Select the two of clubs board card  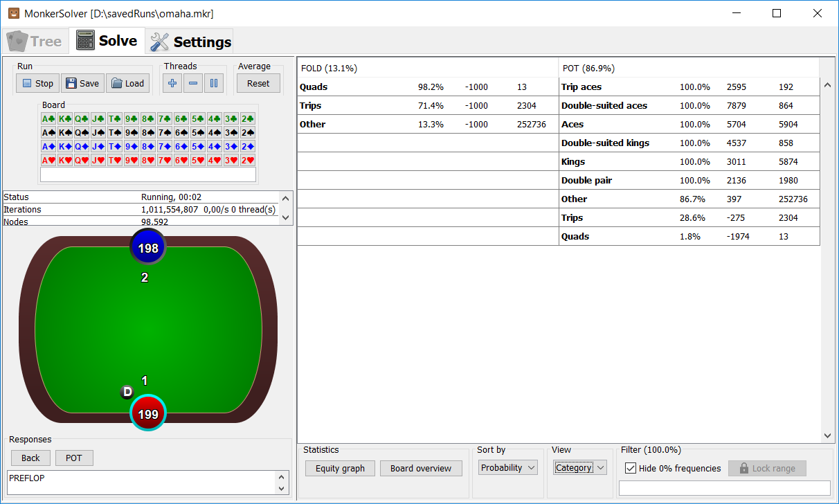[x=248, y=118]
